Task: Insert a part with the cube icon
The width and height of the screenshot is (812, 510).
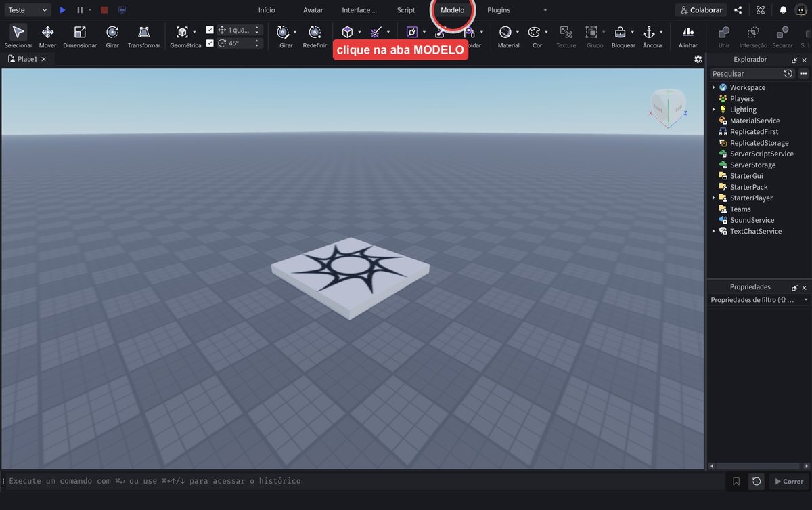Action: tap(347, 32)
